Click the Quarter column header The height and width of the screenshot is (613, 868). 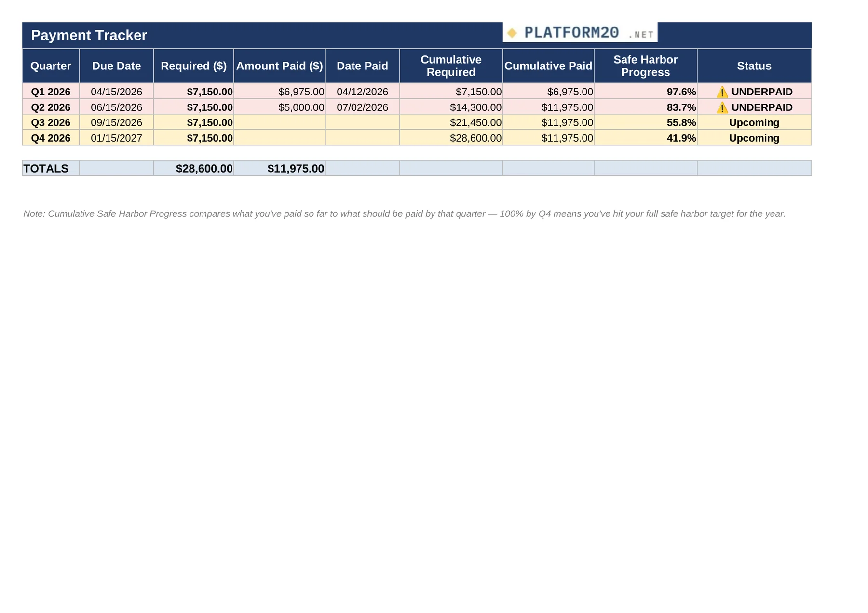[51, 66]
